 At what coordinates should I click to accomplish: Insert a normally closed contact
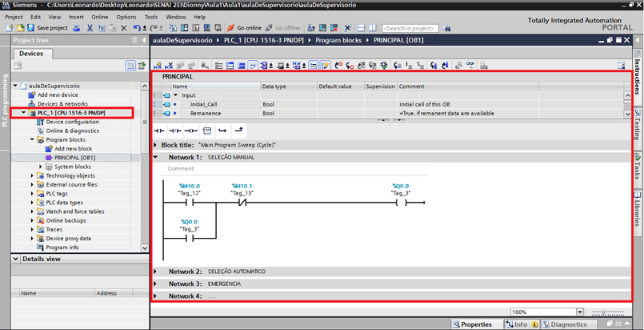pyautogui.click(x=175, y=131)
